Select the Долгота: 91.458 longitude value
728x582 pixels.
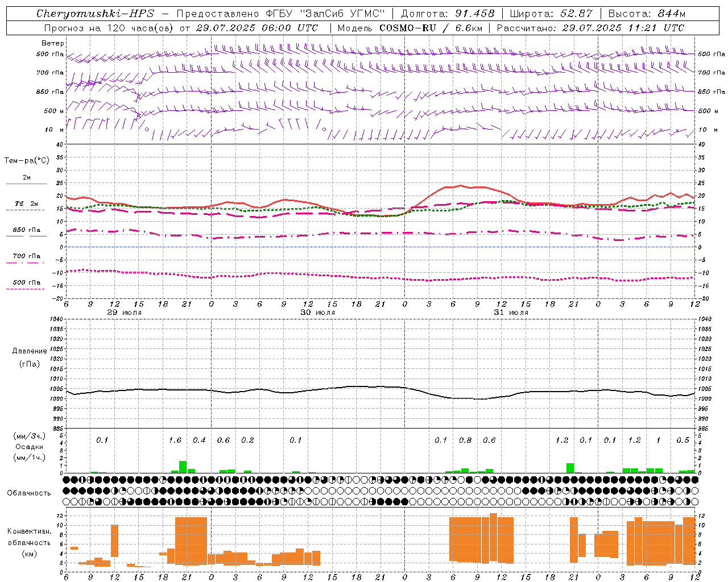click(x=448, y=14)
